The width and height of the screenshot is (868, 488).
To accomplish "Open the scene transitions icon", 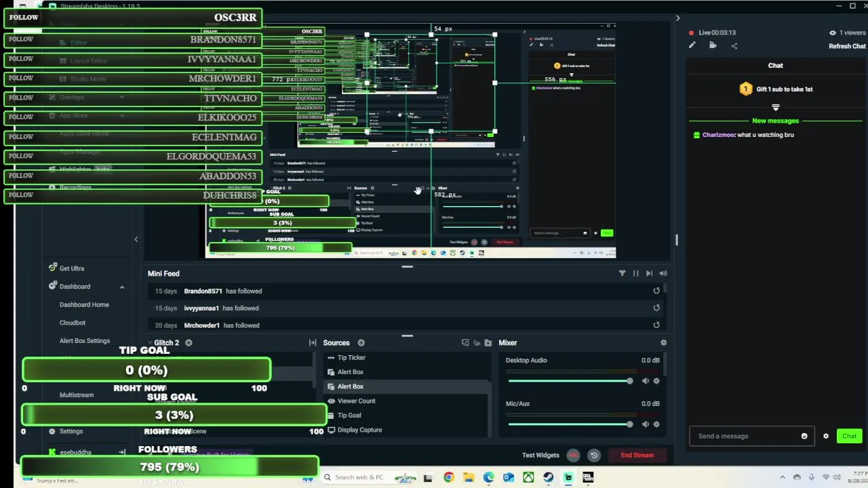I will [313, 343].
